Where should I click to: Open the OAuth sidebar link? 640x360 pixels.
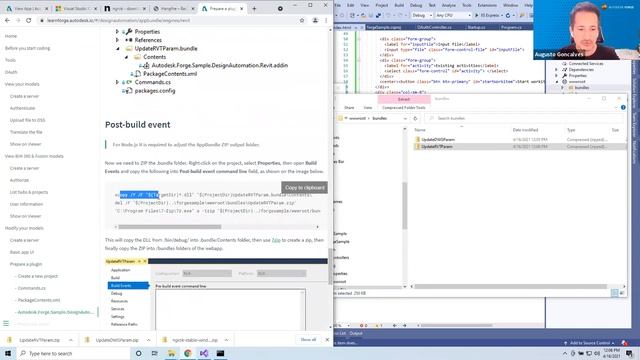(x=11, y=72)
